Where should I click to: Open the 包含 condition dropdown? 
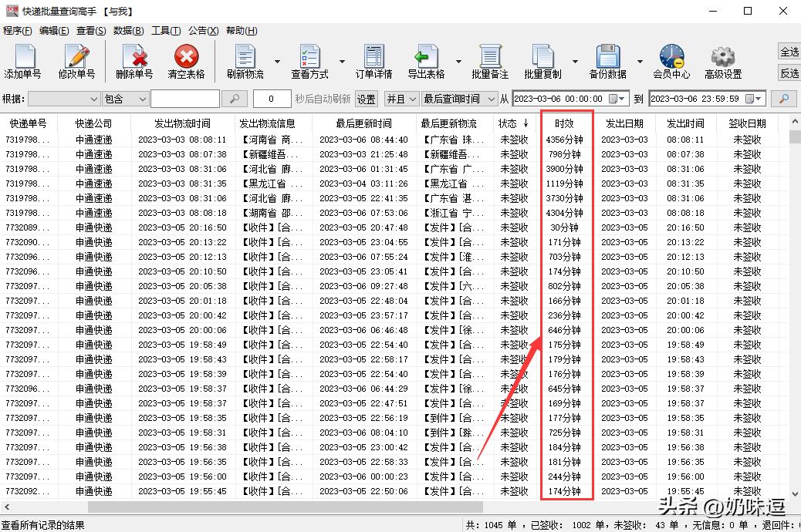[x=125, y=99]
